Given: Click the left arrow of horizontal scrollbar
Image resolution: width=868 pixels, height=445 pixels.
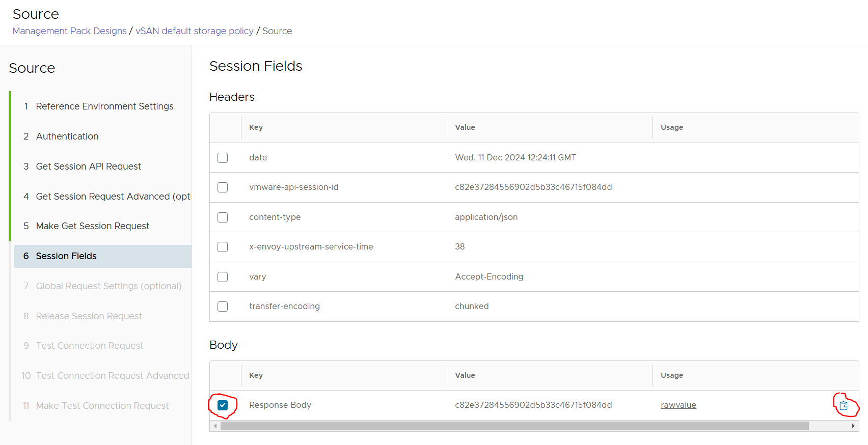Looking at the screenshot, I should coord(215,426).
